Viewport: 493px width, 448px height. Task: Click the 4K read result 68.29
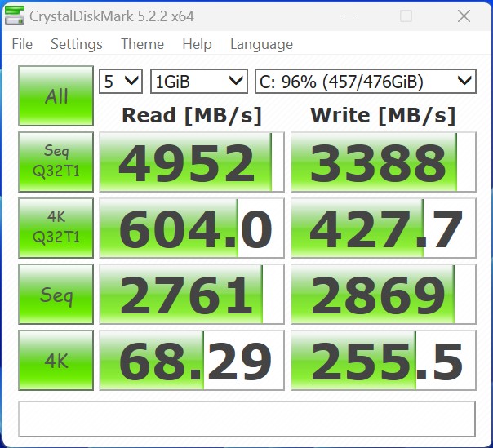192,360
